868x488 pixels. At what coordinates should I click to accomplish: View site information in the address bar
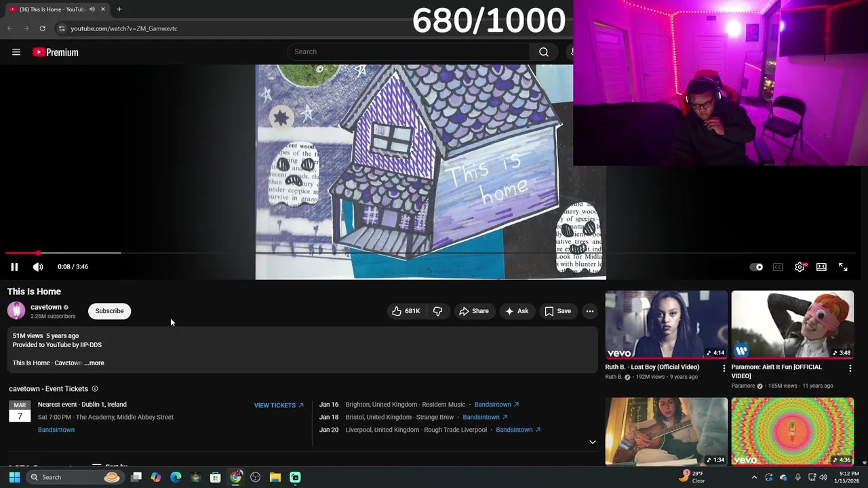tap(62, 28)
